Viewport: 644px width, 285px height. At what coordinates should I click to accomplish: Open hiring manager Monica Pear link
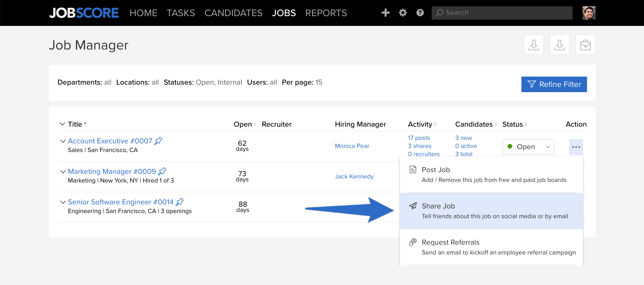tap(352, 146)
